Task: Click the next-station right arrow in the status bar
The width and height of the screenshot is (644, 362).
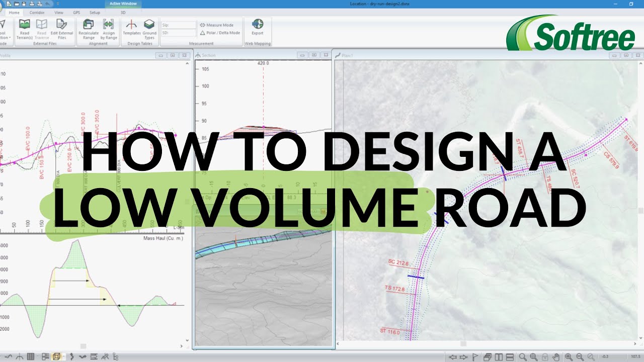Action: tap(463, 357)
